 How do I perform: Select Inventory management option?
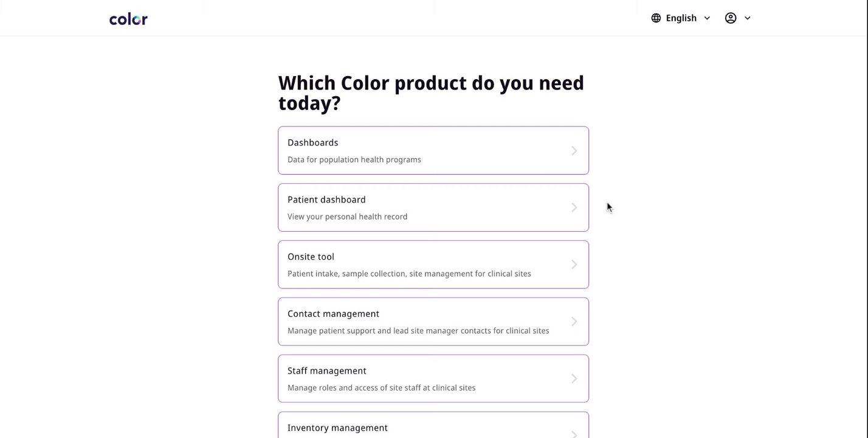[433, 425]
